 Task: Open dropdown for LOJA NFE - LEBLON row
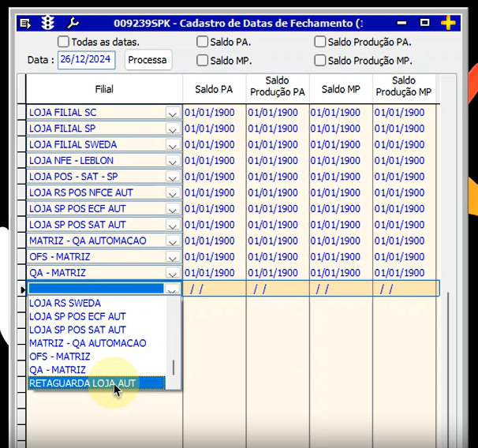click(173, 161)
